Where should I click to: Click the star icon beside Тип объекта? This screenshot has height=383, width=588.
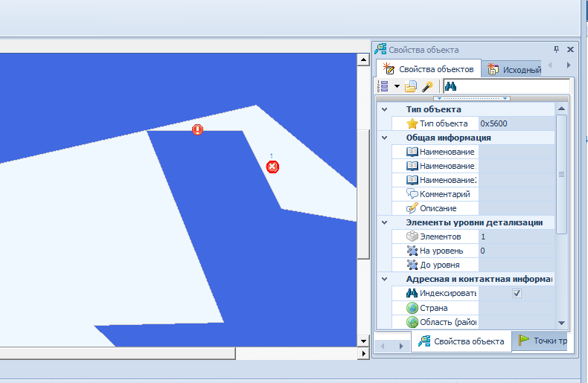(x=412, y=123)
